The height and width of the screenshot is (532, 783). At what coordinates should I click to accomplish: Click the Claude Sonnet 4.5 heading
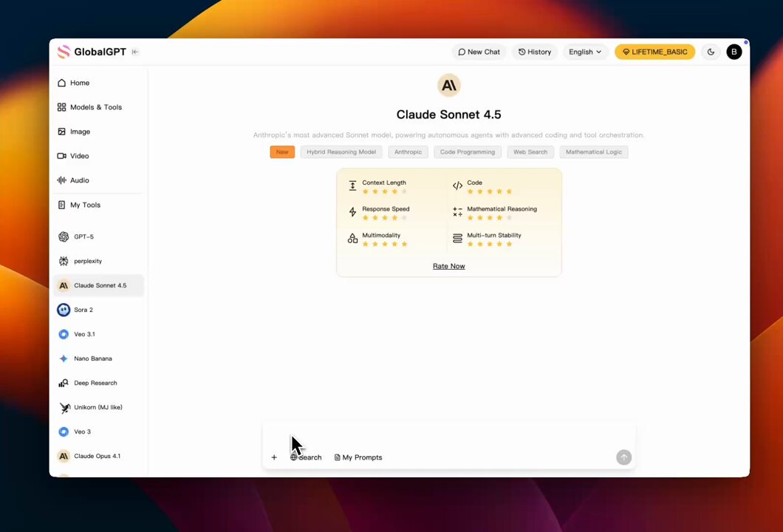coord(449,115)
